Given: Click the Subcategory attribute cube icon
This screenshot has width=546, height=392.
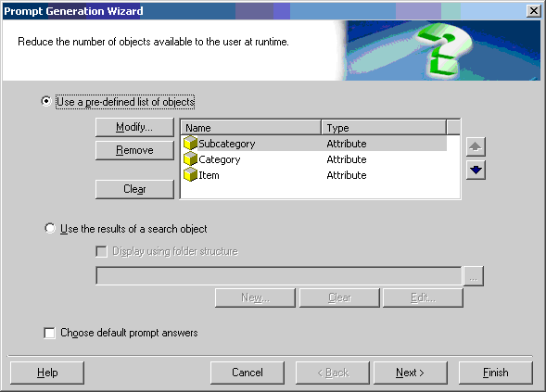Looking at the screenshot, I should pos(190,143).
